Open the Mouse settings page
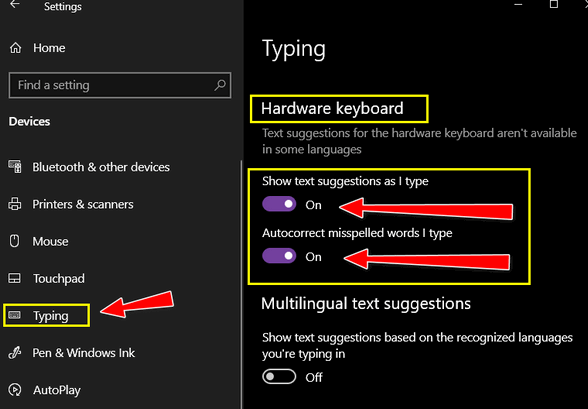Viewport: 588px width, 409px height. (51, 241)
